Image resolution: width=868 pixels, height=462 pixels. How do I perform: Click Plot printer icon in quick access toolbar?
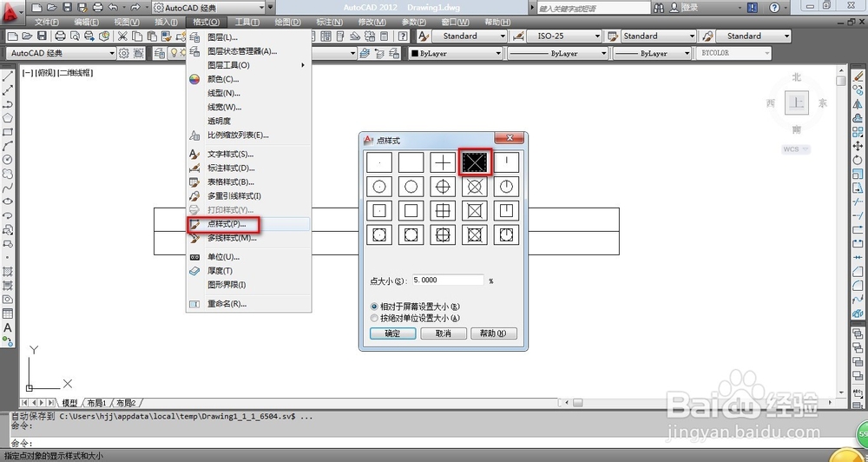[97, 8]
